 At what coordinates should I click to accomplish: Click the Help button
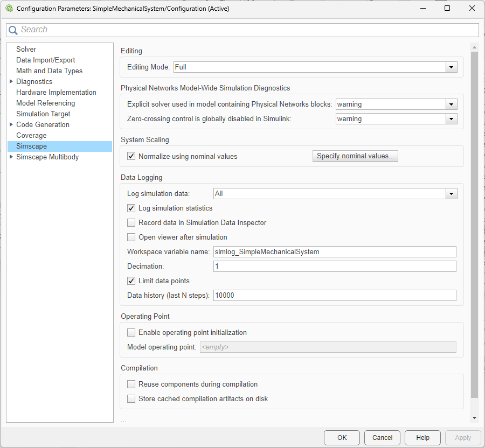coord(422,438)
